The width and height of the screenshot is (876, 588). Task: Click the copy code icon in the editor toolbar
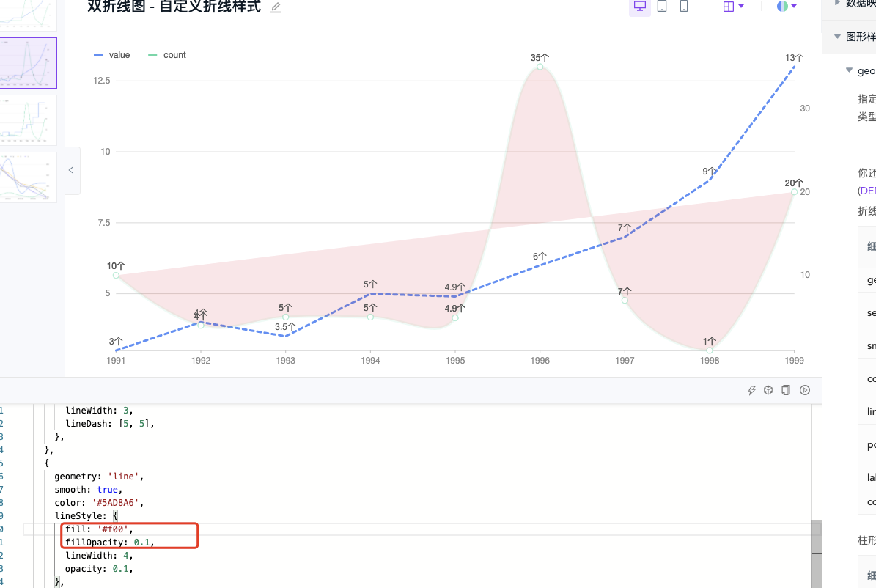tap(785, 390)
